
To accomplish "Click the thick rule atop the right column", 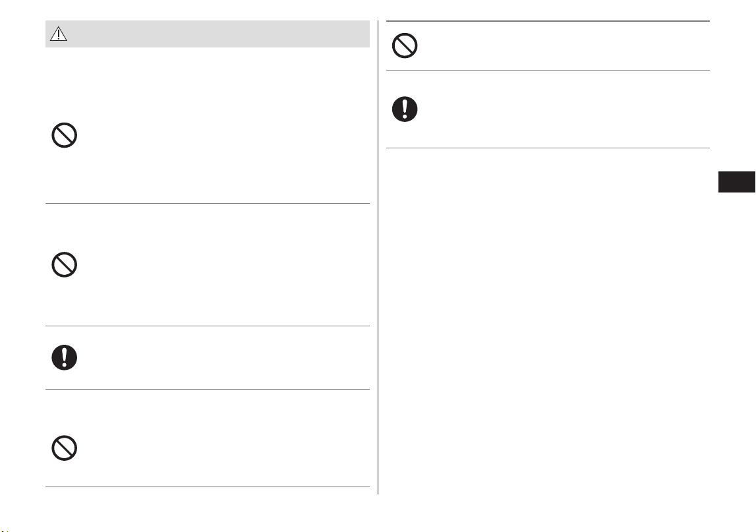I will coord(548,21).
